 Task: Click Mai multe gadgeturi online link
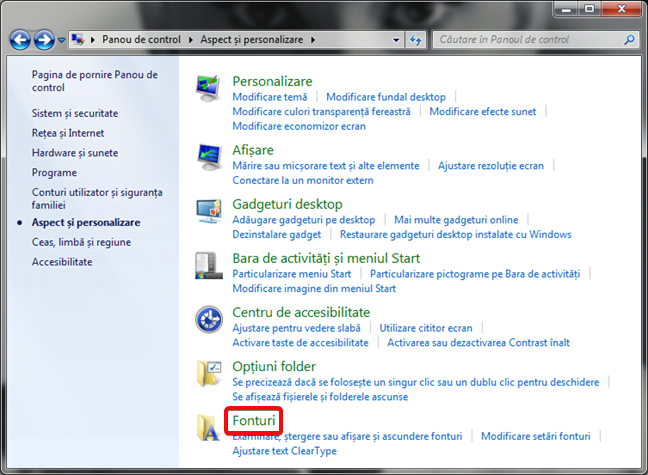point(456,220)
